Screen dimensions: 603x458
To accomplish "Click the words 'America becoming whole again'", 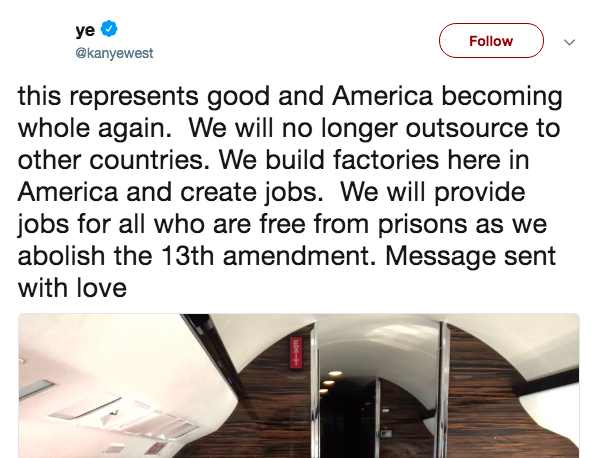I will click(290, 112).
